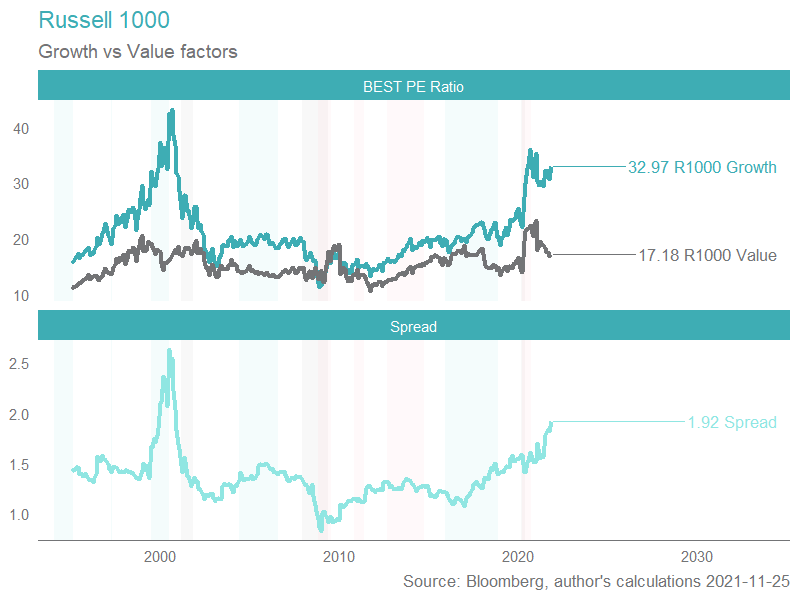Viewport: 800px width, 600px height.
Task: Click the 40 value on the PE y-axis
Action: [x=20, y=129]
